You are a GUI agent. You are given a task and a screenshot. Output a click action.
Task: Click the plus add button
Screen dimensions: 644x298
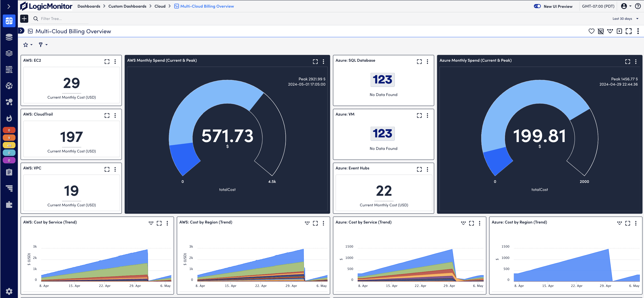(24, 18)
